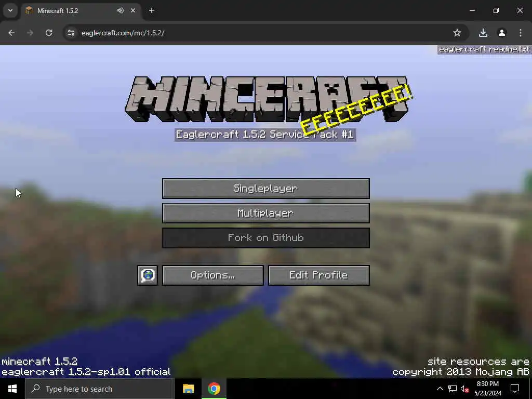
Task: Click the language globe icon button
Action: pos(148,275)
